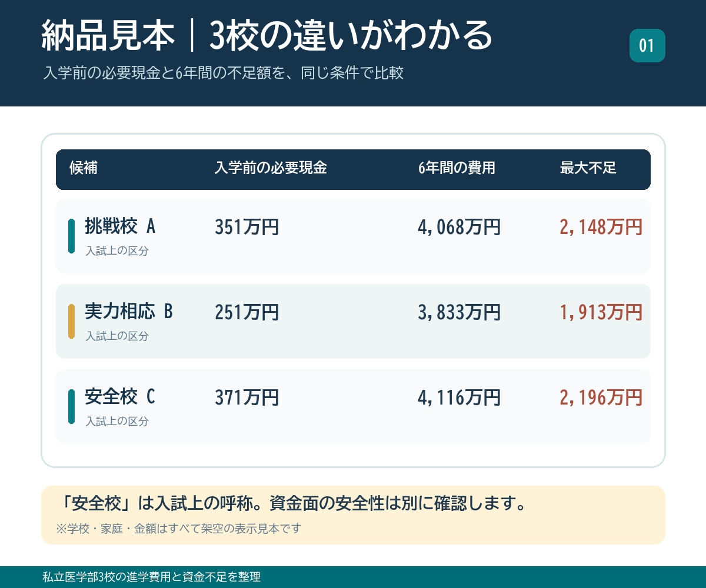Select the 候補 column header

point(84,168)
